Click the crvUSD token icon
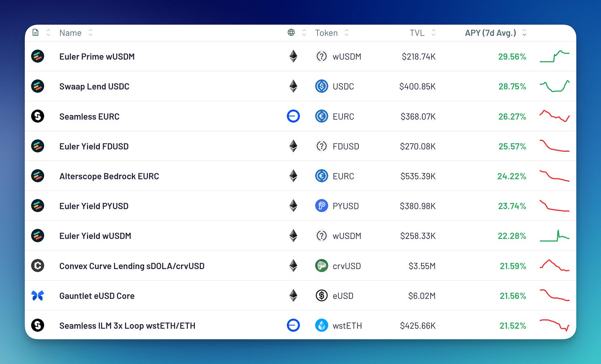 point(322,265)
